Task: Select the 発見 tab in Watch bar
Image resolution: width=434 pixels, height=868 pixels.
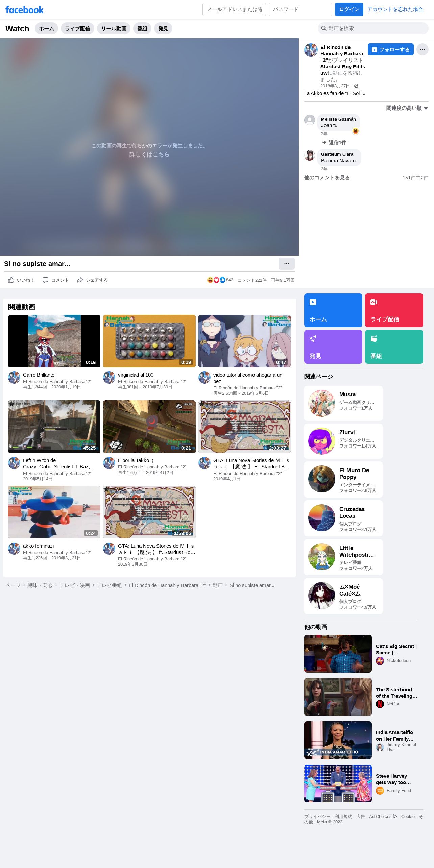Action: [163, 29]
